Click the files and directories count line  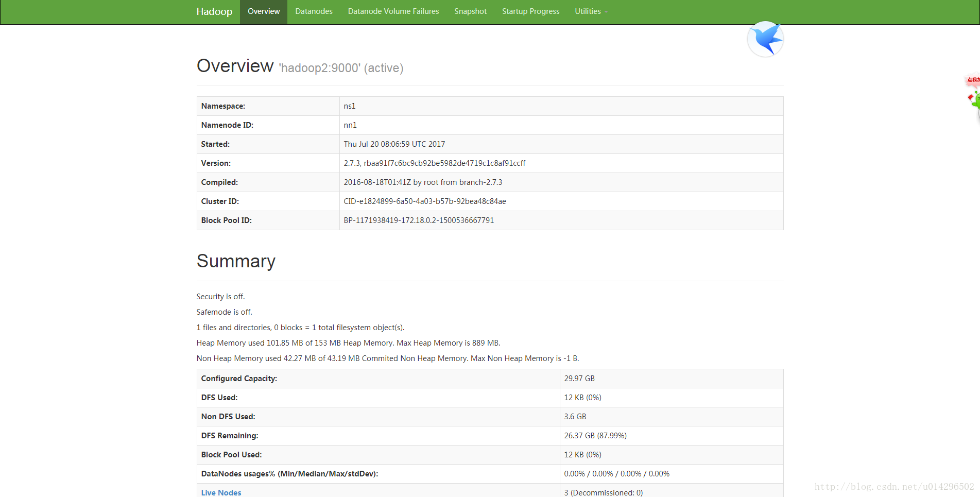[300, 328]
